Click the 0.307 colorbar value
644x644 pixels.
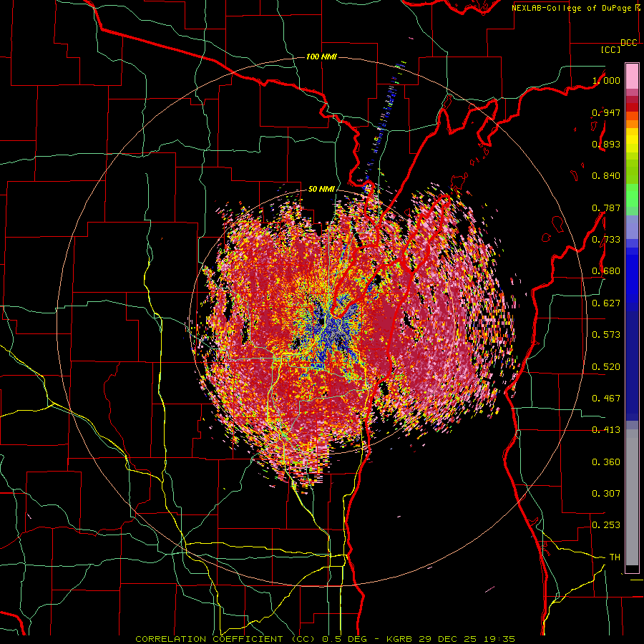coord(606,494)
